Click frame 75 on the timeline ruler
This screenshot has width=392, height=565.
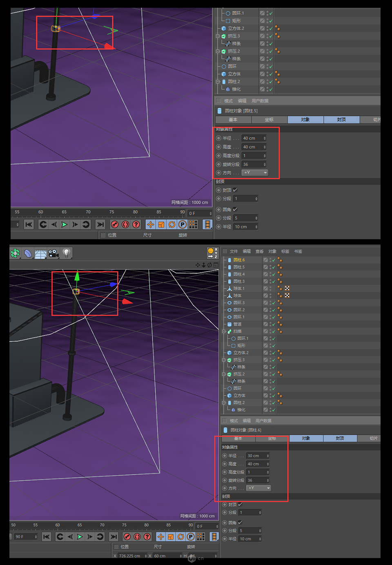click(124, 525)
